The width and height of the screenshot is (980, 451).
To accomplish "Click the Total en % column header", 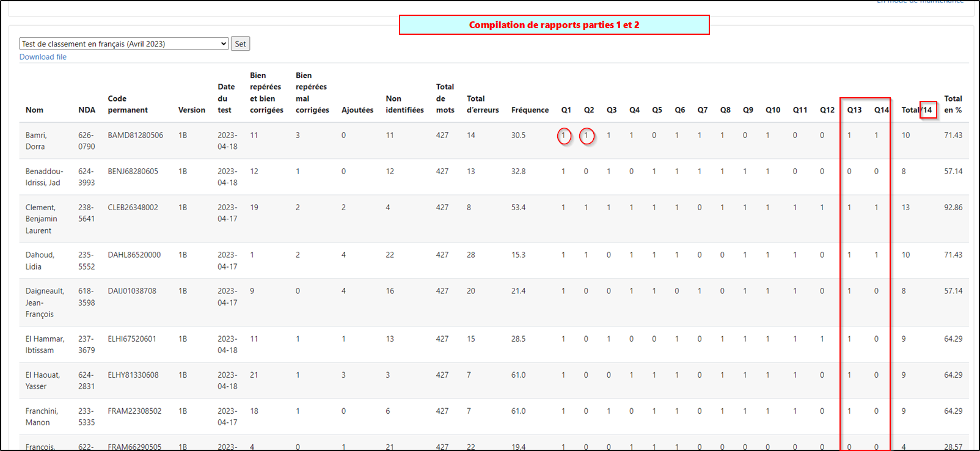I will point(953,105).
